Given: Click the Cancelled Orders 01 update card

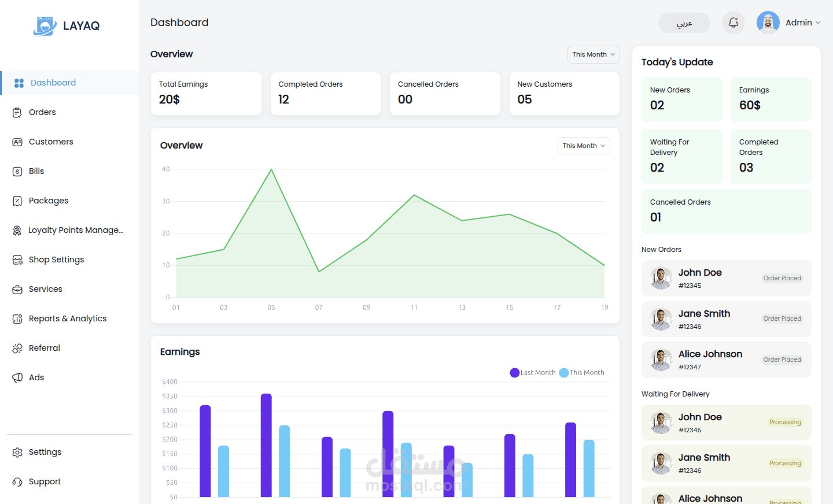Looking at the screenshot, I should pyautogui.click(x=727, y=212).
